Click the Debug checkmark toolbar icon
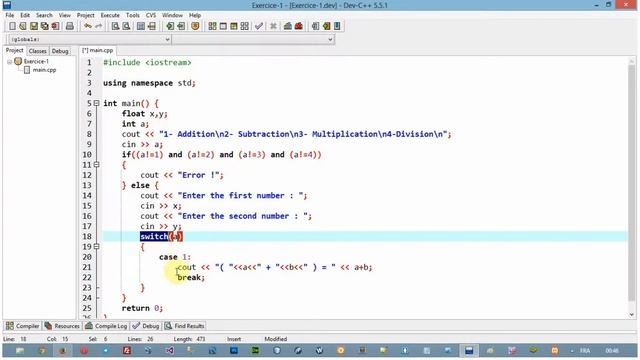Image resolution: width=640 pixels, height=360 pixels. 259,26
